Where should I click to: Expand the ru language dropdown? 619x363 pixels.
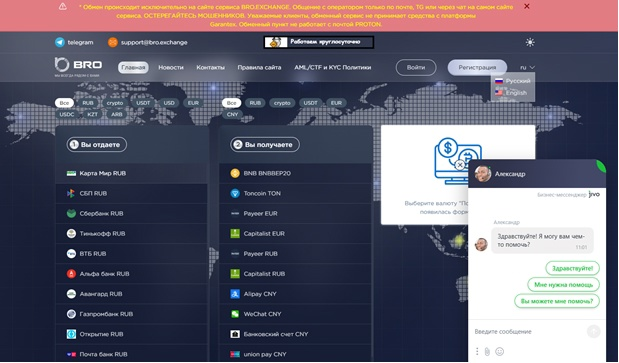coord(527,67)
